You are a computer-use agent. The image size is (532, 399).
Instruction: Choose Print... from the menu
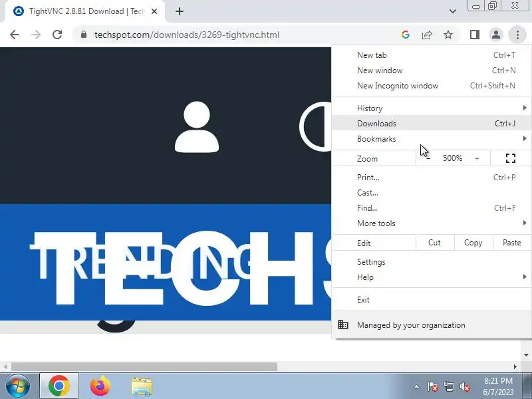431,178
